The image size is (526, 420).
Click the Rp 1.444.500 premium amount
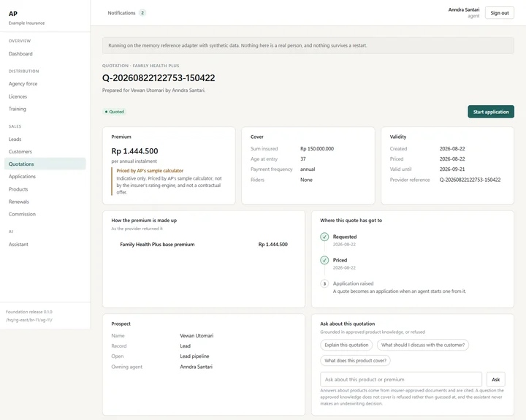[x=134, y=151]
